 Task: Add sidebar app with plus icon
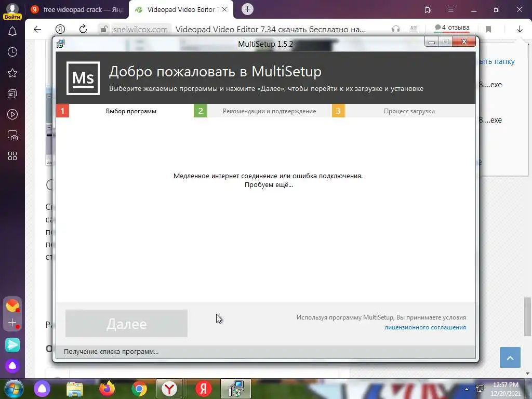tap(12, 322)
